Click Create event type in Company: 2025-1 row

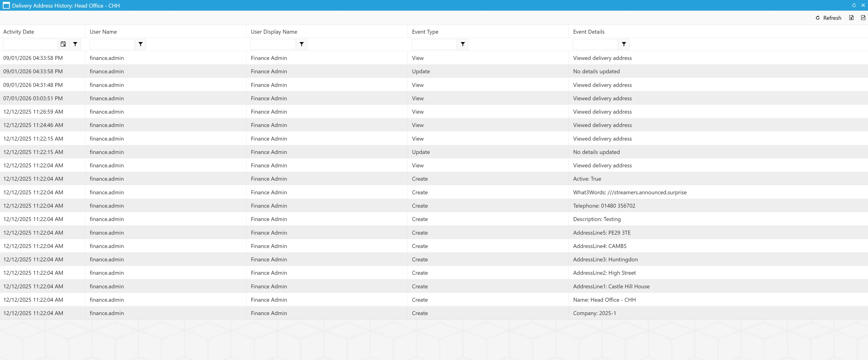click(x=488, y=313)
